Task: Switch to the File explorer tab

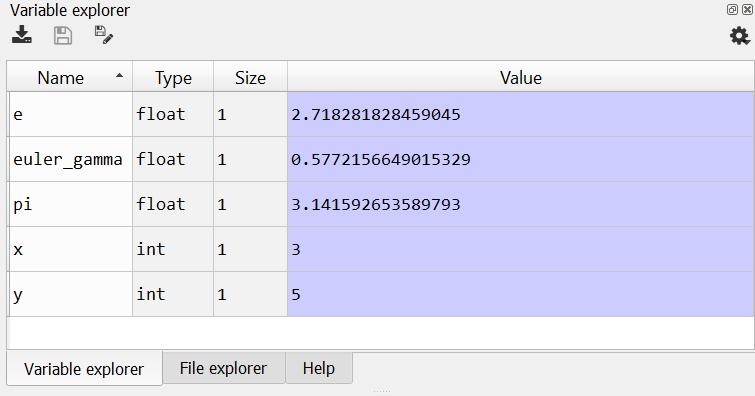Action: [x=223, y=368]
